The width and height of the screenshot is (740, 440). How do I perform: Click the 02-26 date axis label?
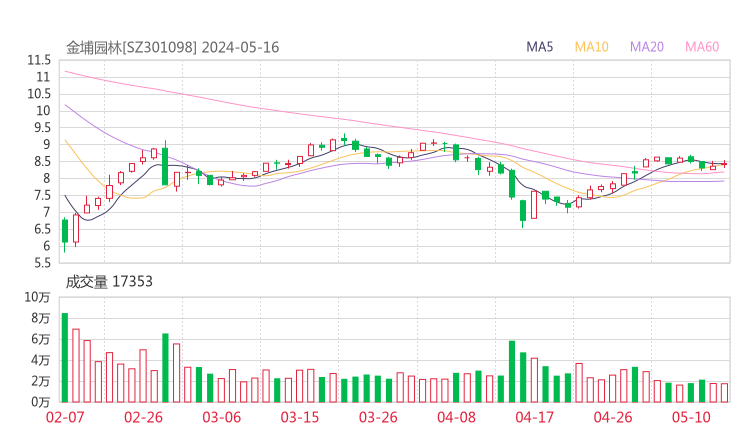143,417
